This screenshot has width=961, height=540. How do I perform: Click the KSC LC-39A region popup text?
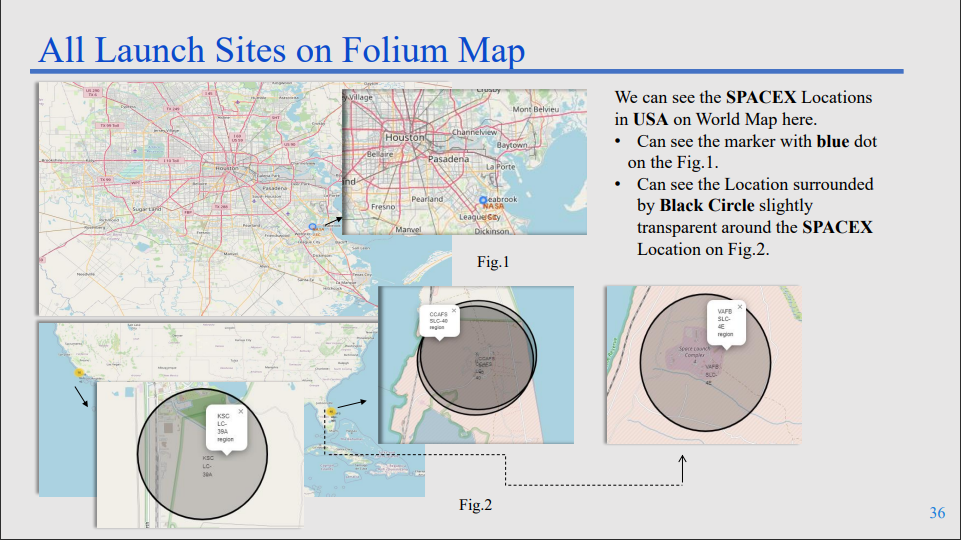tap(225, 427)
